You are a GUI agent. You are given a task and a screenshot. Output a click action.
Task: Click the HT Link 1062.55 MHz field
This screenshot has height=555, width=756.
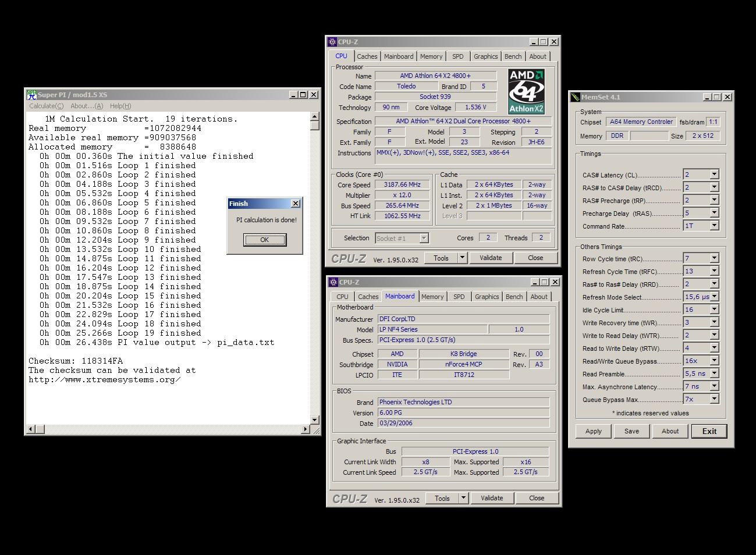402,216
